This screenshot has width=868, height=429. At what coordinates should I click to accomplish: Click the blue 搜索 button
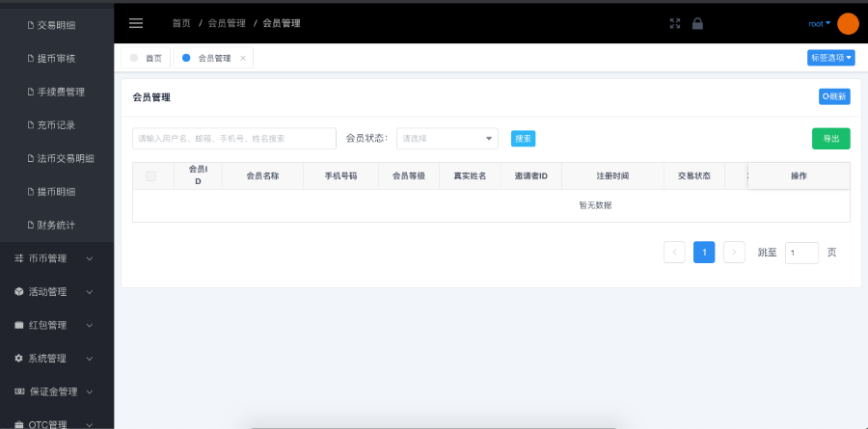523,139
